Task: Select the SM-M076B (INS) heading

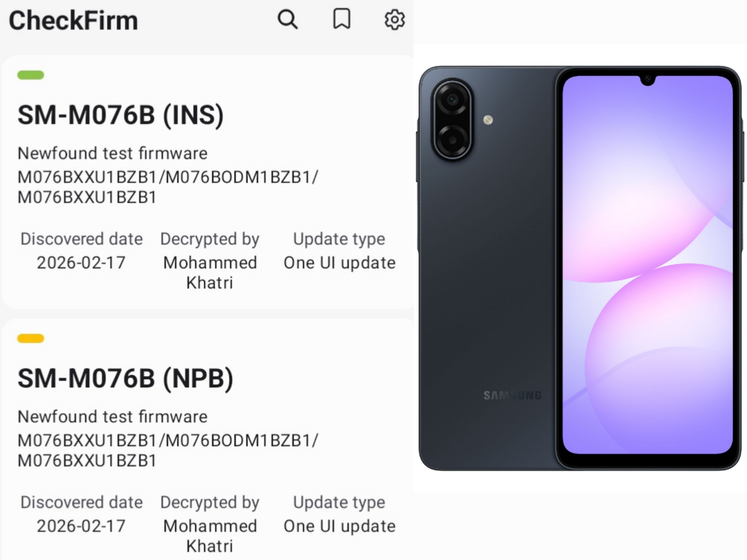Action: point(121,115)
